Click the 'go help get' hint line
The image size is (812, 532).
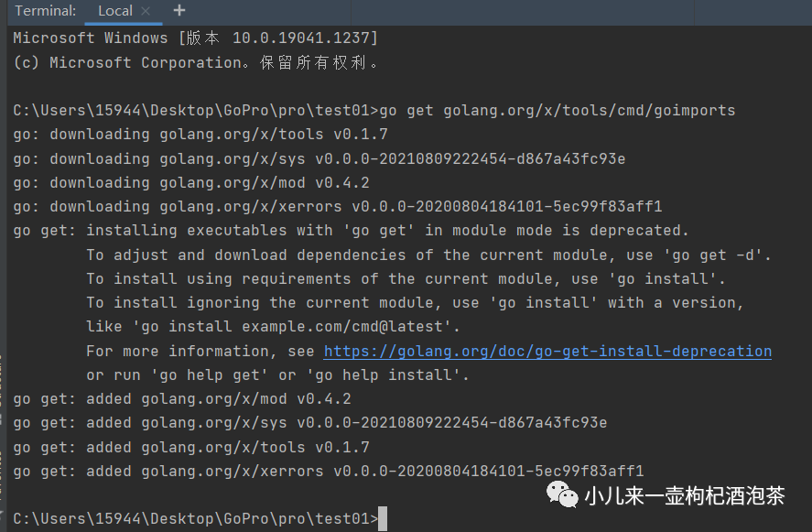point(277,375)
